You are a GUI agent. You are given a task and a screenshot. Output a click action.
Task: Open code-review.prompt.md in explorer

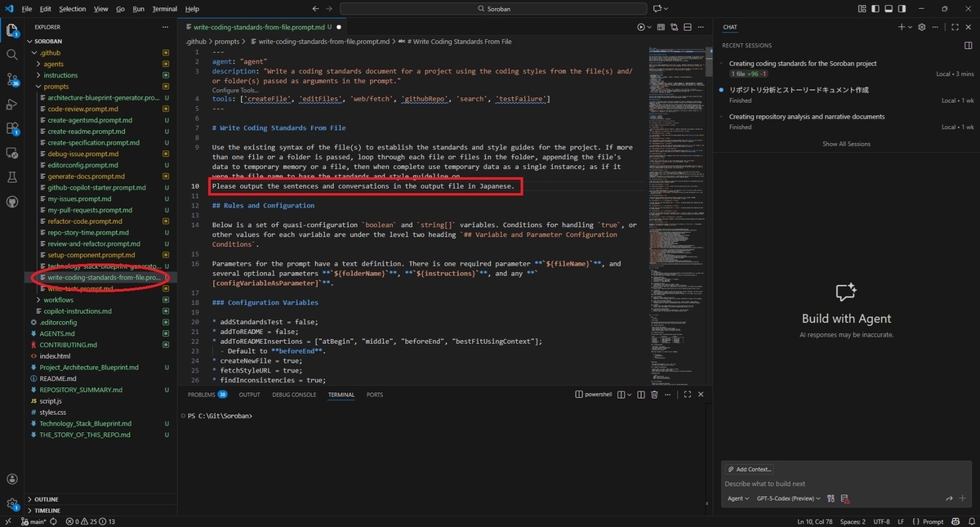tap(84, 109)
